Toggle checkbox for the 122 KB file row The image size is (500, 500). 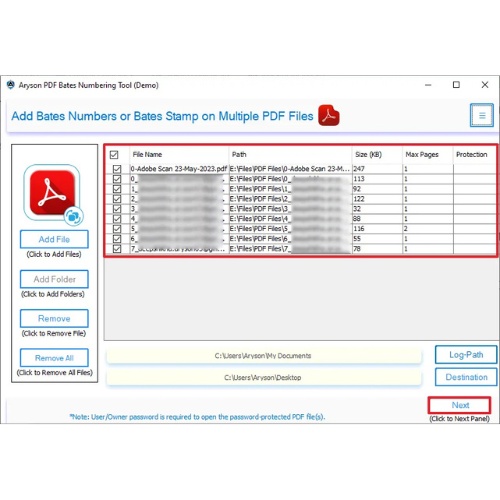tap(117, 199)
